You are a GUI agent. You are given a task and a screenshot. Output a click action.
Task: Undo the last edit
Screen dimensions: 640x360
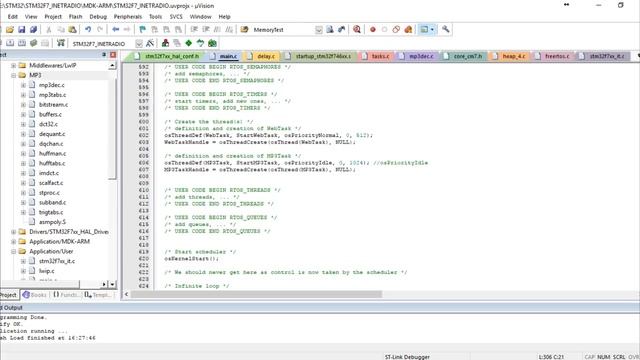click(x=88, y=29)
